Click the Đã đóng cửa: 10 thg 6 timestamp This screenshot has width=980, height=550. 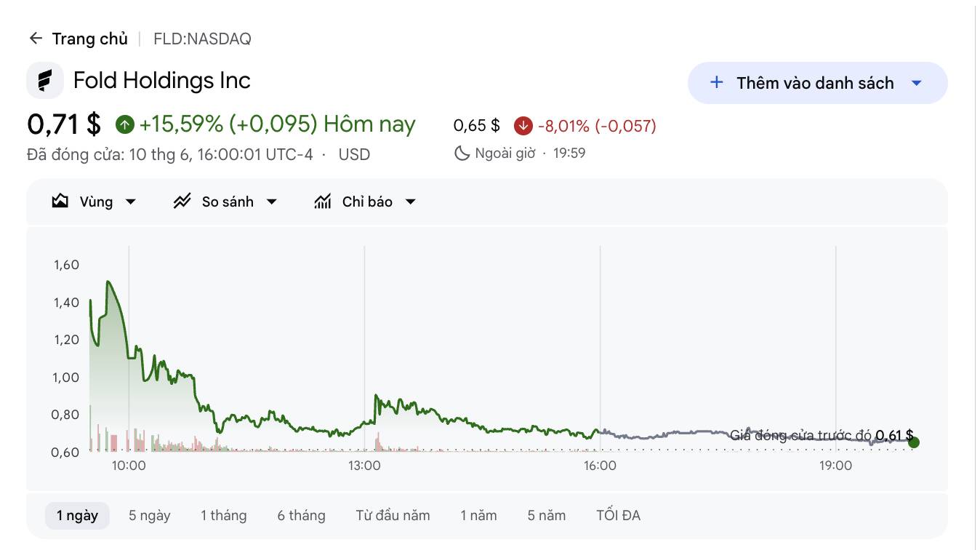click(170, 154)
